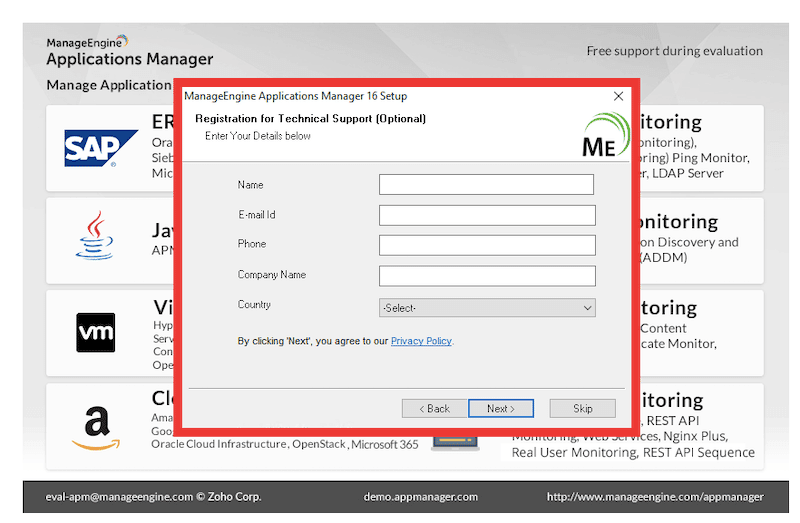Click the ManageEngine logo at top left
The image size is (800, 523).
click(87, 42)
